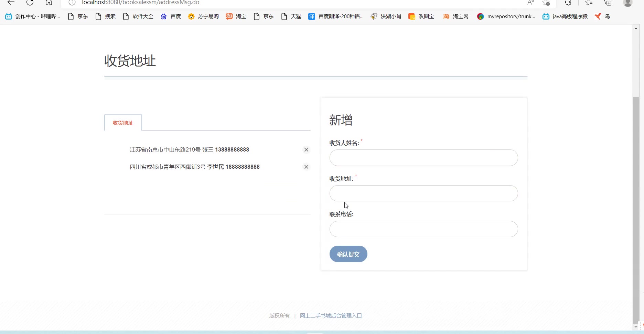
Task: Click the scrollbar down arrow
Action: pos(636,327)
